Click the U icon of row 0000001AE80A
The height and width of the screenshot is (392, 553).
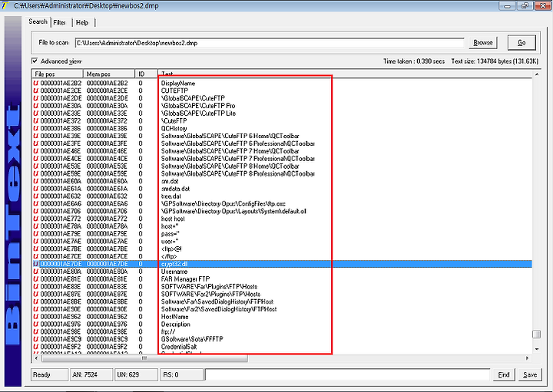tap(36, 272)
